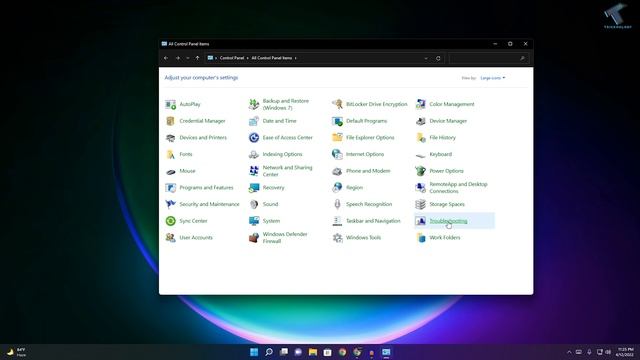Open the Troubleshooting link
The height and width of the screenshot is (360, 640).
(448, 221)
